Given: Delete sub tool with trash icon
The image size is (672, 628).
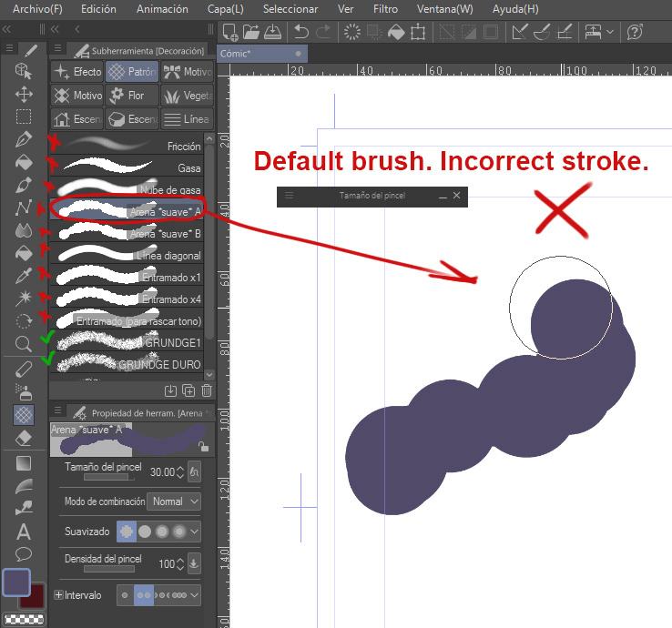Looking at the screenshot, I should (x=207, y=390).
